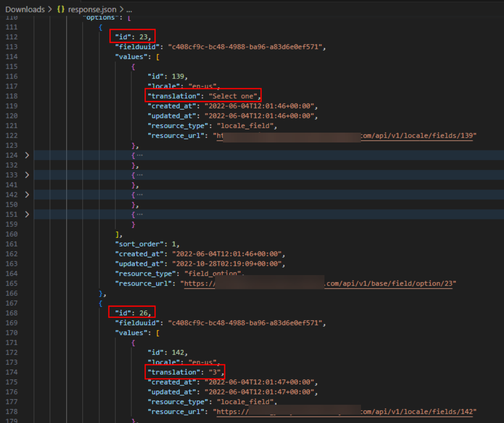Click the fold chevron beside line 151
The width and height of the screenshot is (504, 423).
coord(27,214)
